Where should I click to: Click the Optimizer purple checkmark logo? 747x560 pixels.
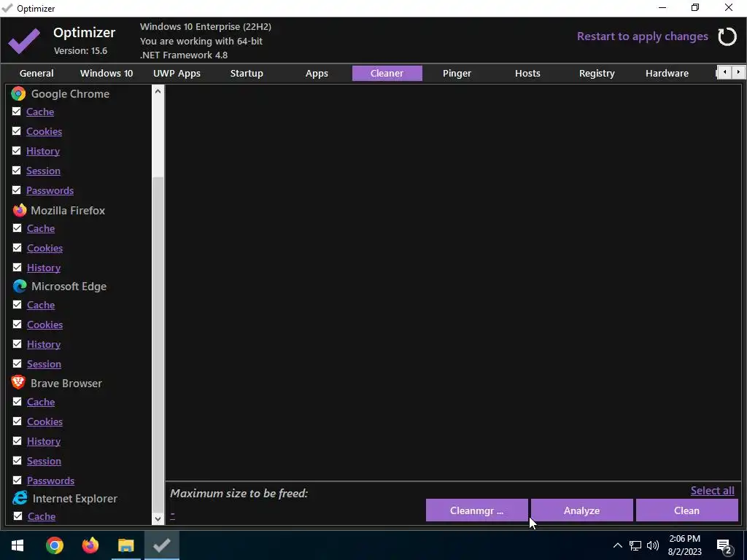pos(24,41)
